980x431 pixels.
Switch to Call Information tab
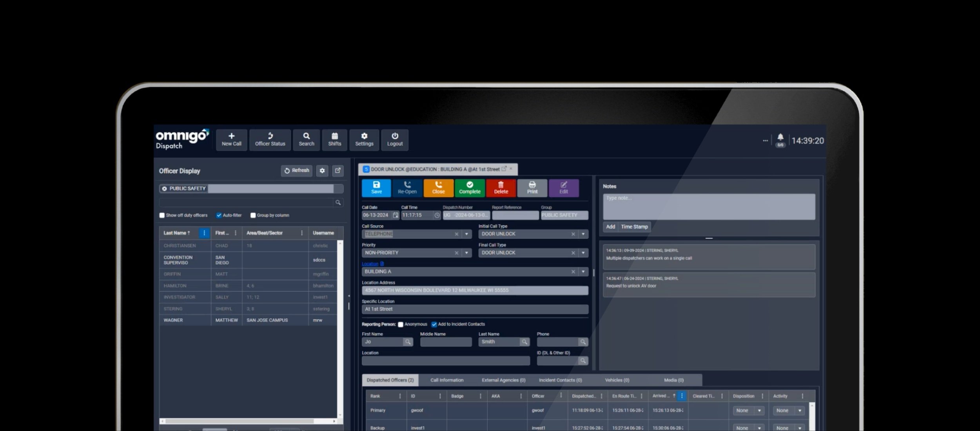pos(446,380)
